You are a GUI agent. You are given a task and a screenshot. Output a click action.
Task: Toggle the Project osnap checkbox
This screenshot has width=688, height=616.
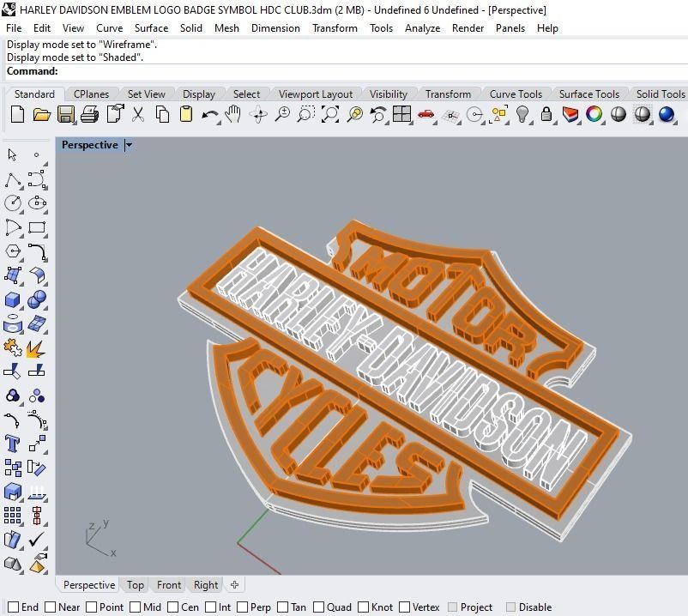point(452,607)
